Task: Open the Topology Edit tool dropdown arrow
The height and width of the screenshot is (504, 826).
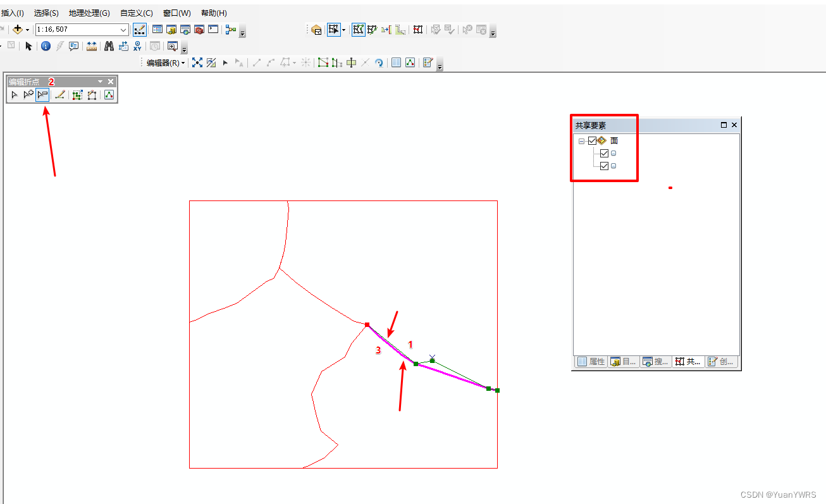Action: coord(343,30)
